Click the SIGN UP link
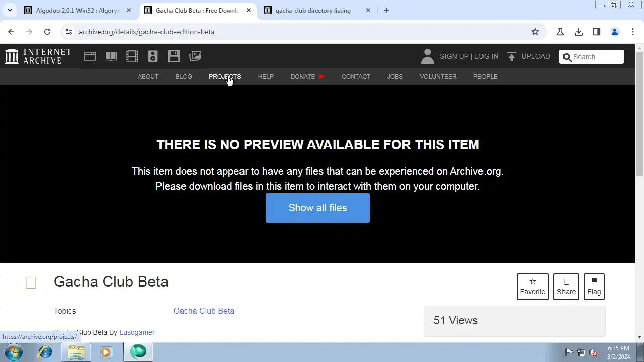The image size is (644, 362). point(454,56)
